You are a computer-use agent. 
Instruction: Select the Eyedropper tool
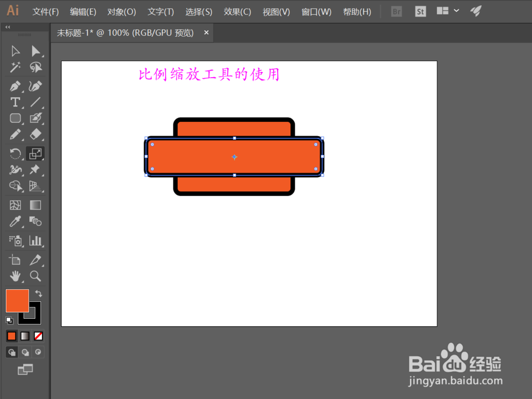click(x=15, y=221)
